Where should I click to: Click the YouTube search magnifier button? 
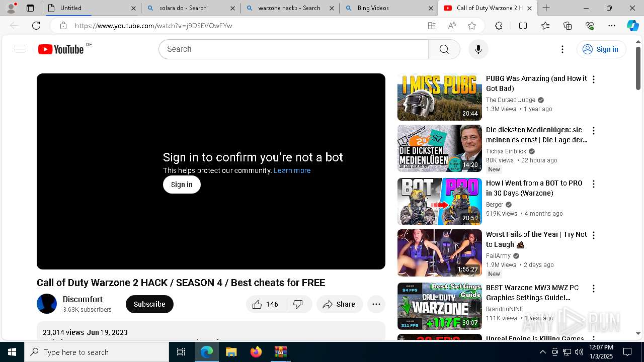(444, 49)
